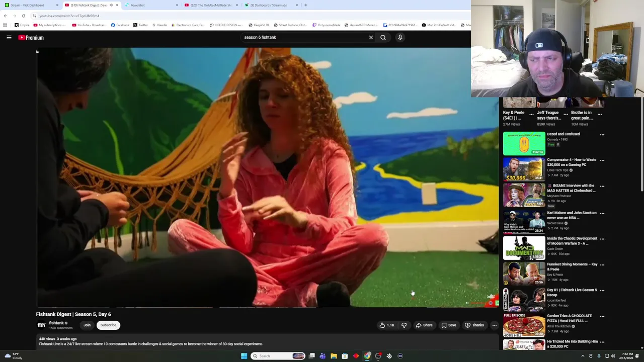The width and height of the screenshot is (644, 362).
Task: Open options for Funniest Dining Moments
Action: [602, 265]
